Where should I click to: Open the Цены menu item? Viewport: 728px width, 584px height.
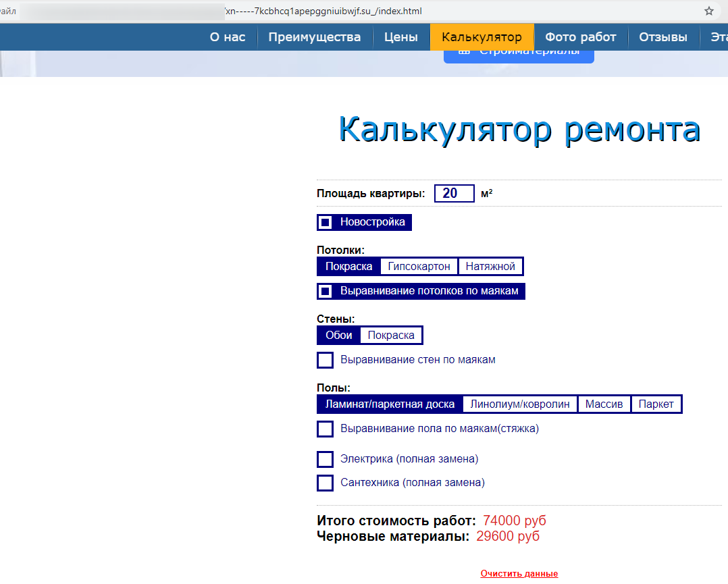[400, 37]
